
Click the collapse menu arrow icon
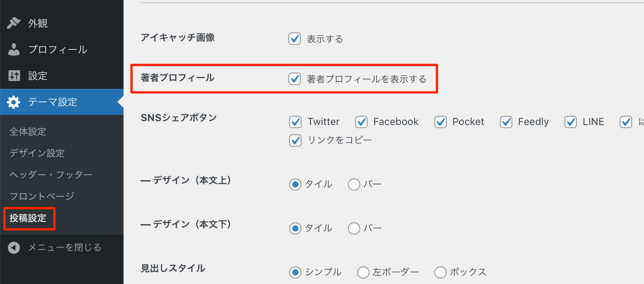(x=14, y=247)
